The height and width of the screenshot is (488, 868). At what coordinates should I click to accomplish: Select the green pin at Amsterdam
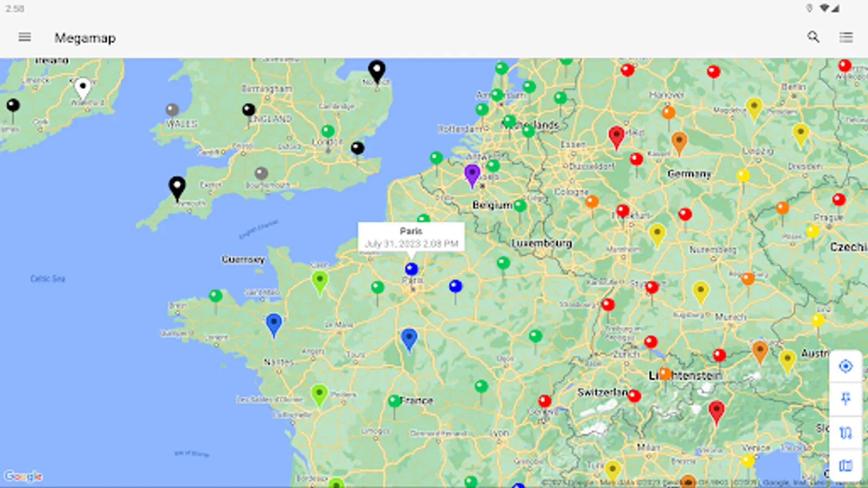coord(497,95)
